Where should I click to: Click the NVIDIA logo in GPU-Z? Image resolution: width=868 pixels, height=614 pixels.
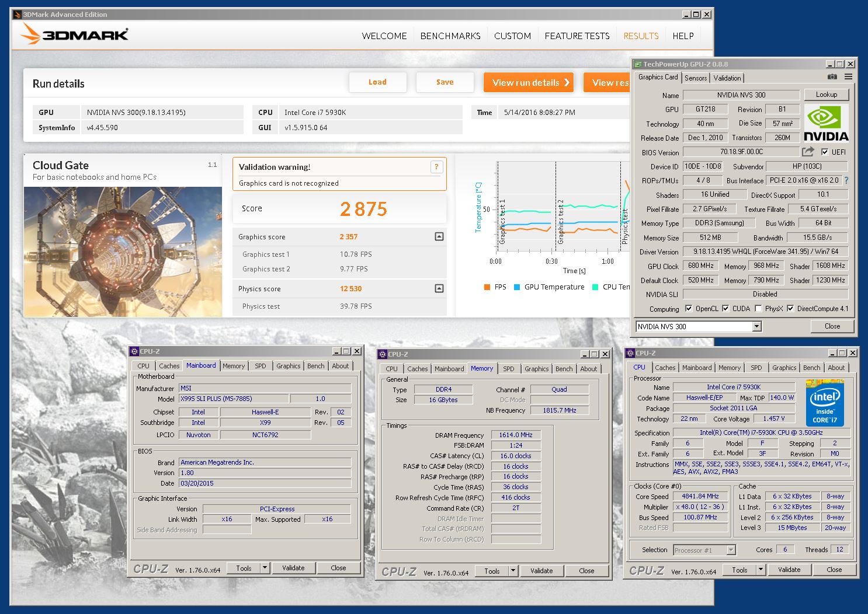tap(826, 123)
